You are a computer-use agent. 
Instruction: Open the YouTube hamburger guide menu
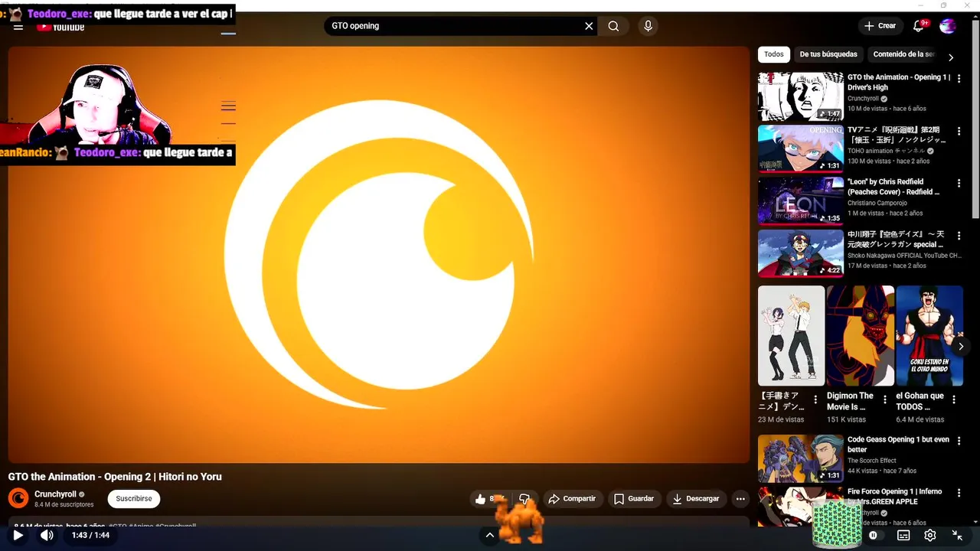pos(18,27)
